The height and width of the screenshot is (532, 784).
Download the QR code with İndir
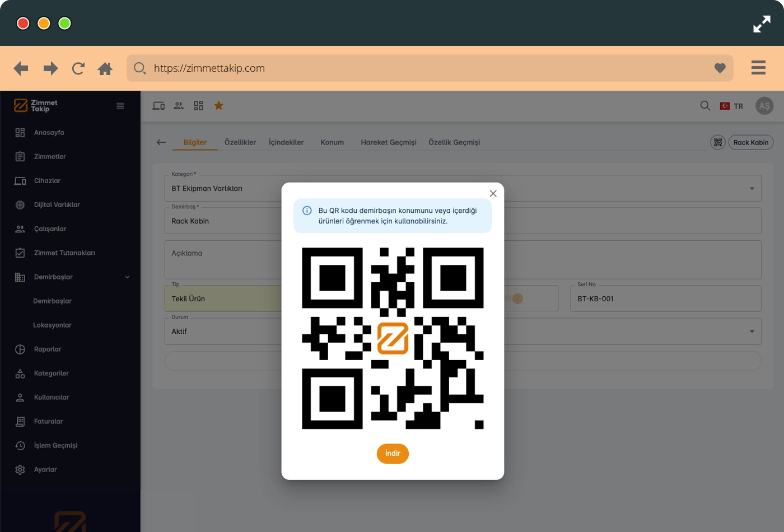point(393,454)
